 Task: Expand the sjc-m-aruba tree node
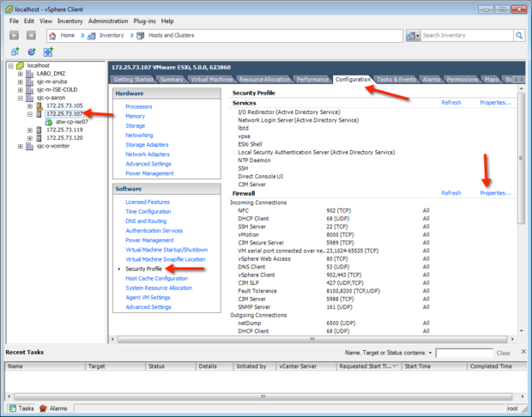point(21,82)
